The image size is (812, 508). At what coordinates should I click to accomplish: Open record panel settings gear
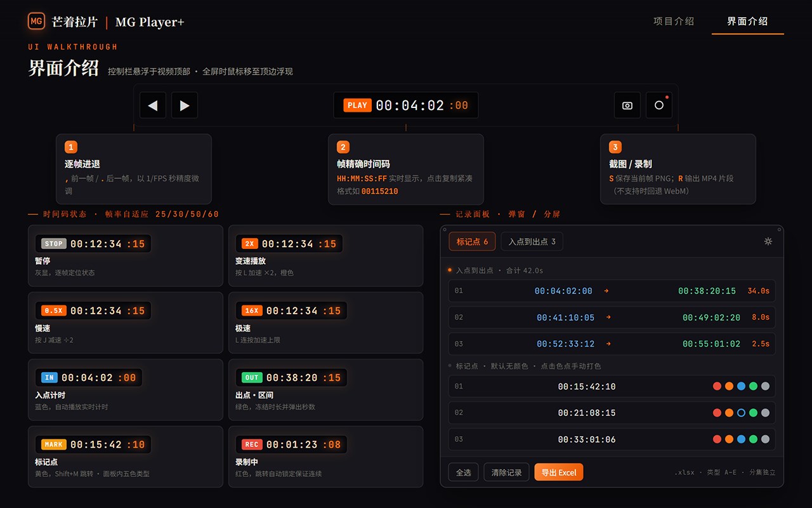768,241
